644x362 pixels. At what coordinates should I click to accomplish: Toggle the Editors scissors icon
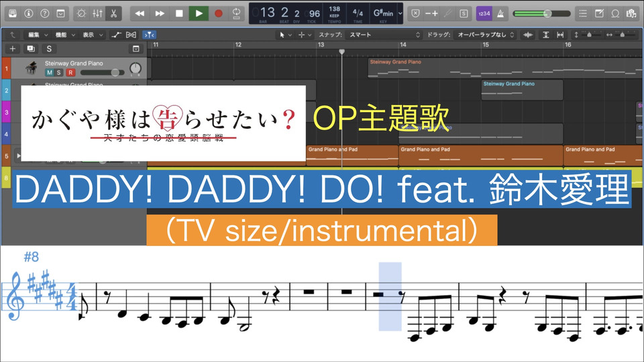pyautogui.click(x=114, y=13)
